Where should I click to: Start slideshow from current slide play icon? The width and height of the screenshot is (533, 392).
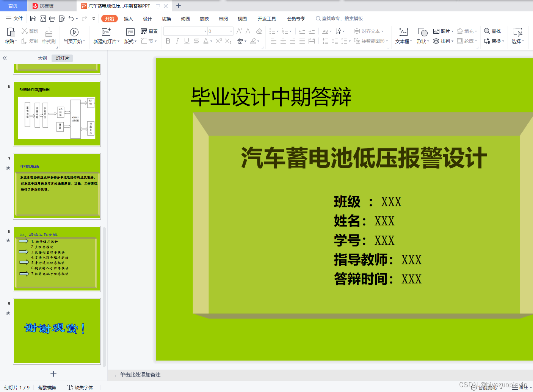pos(74,32)
